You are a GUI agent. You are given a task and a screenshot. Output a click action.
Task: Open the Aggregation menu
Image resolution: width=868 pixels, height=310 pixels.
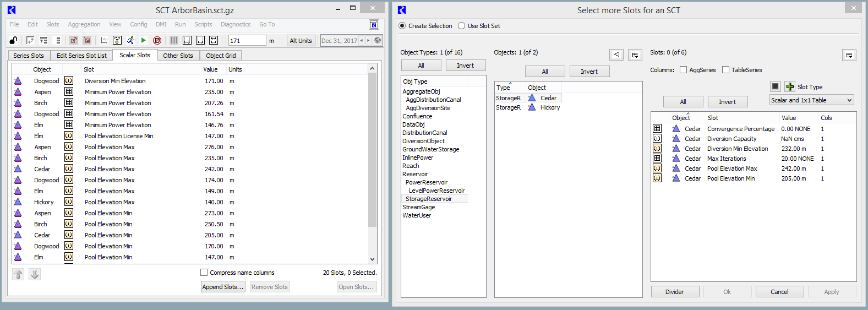click(84, 24)
